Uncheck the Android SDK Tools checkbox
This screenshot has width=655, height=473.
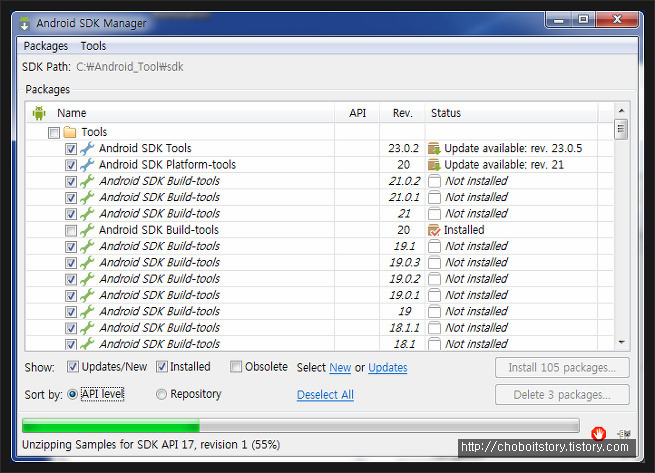tap(71, 149)
